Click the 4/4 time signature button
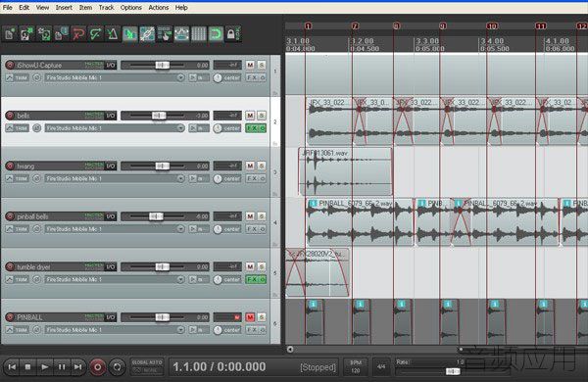 381,366
